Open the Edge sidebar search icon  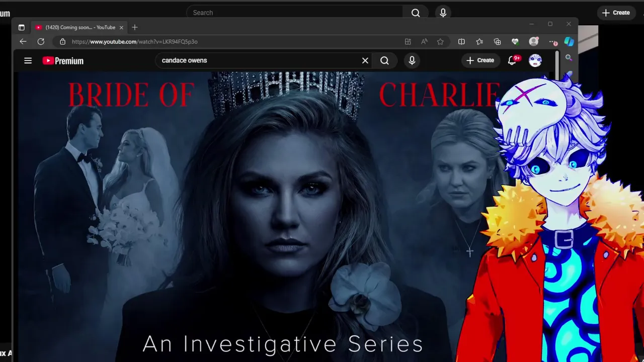pyautogui.click(x=569, y=58)
